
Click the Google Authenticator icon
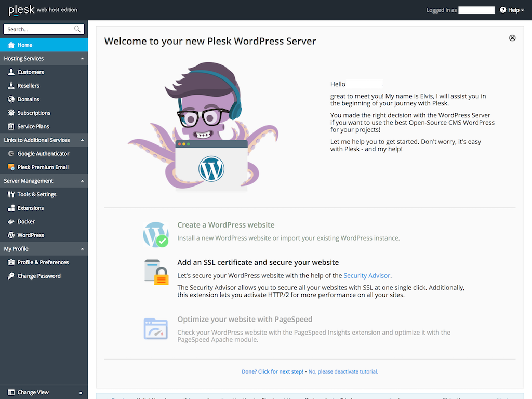[11, 153]
